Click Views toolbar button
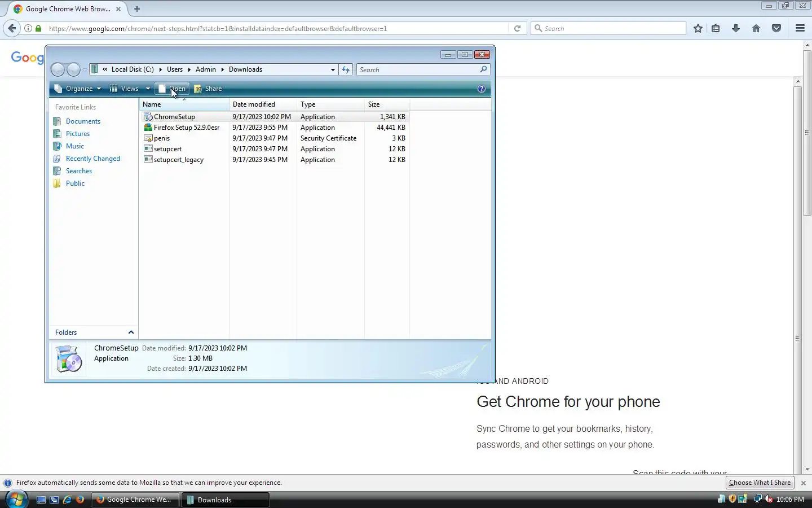The image size is (812, 508). tap(124, 89)
